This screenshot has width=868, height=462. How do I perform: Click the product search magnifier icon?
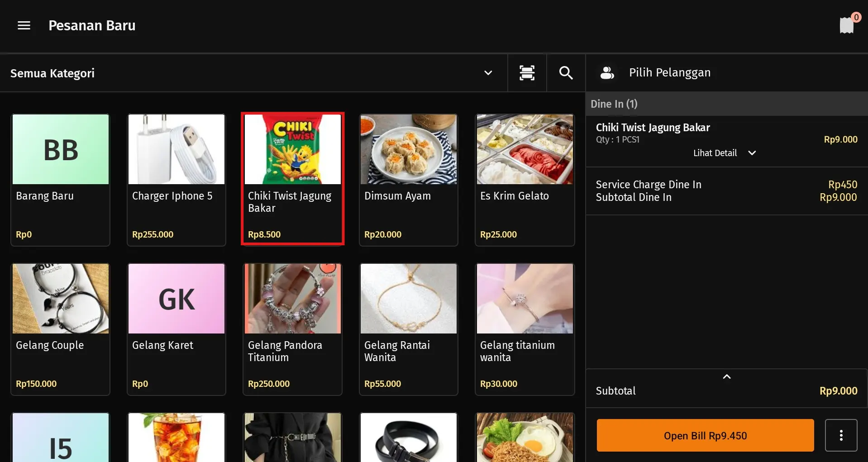pyautogui.click(x=566, y=73)
